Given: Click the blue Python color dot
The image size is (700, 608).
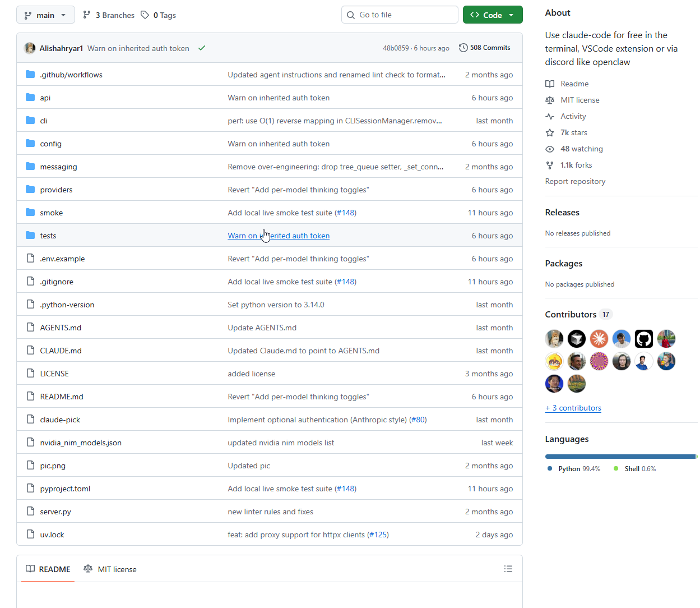Looking at the screenshot, I should (x=550, y=468).
